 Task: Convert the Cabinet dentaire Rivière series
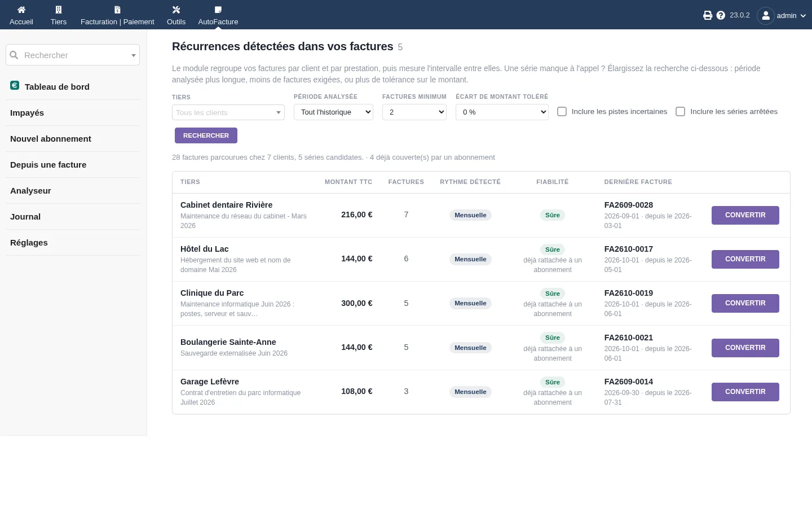[745, 215]
